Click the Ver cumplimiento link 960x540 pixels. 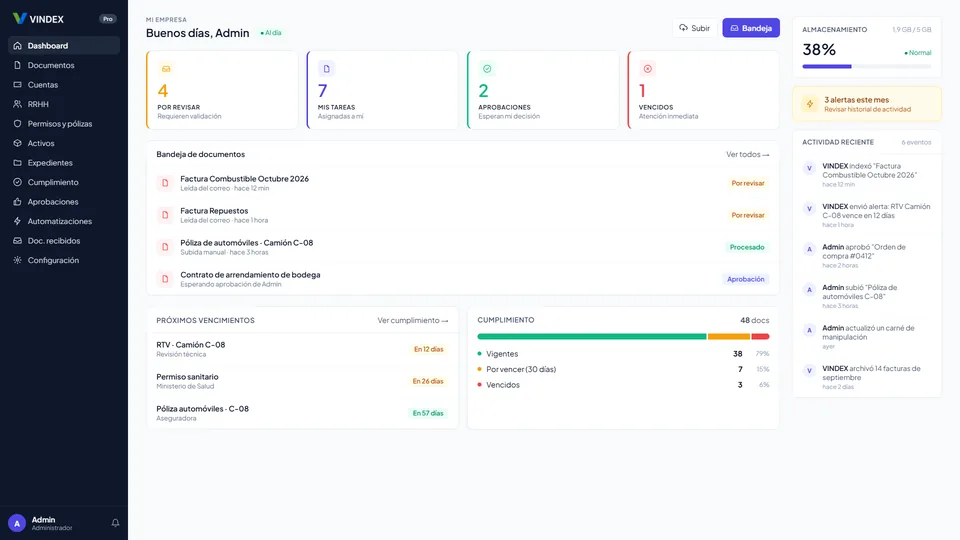point(413,320)
